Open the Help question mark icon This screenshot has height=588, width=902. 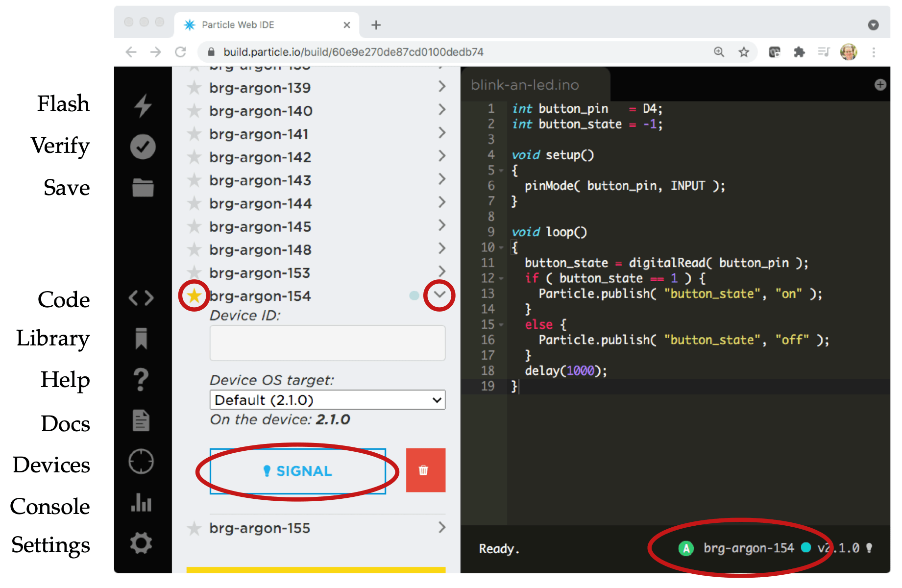(141, 380)
